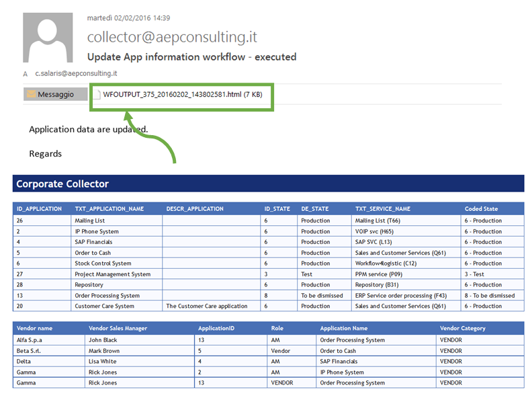532x400 pixels.
Task: Click the 'Corporate Collector' banner title
Action: 62,184
